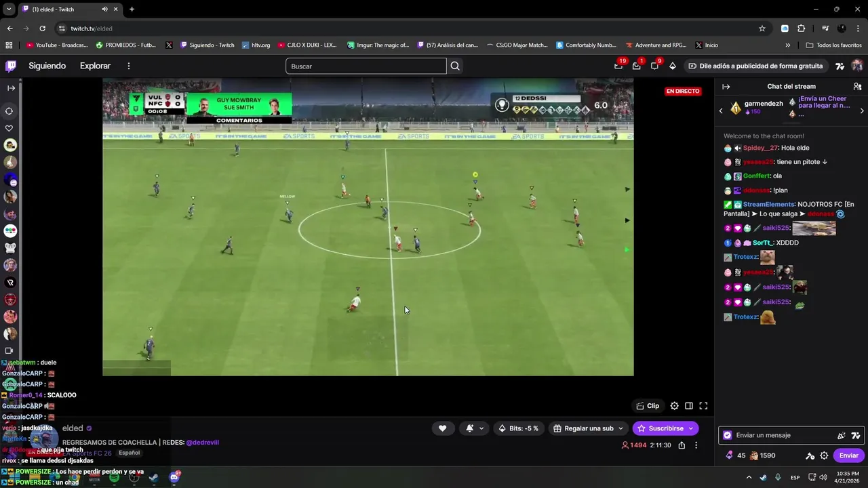868x488 pixels.
Task: Enter fullscreen on the video player
Action: tap(703, 406)
